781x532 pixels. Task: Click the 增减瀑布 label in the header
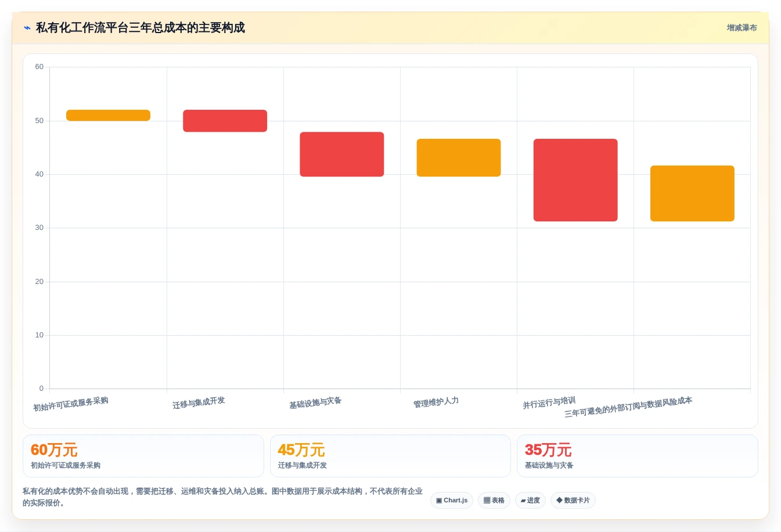click(x=742, y=28)
